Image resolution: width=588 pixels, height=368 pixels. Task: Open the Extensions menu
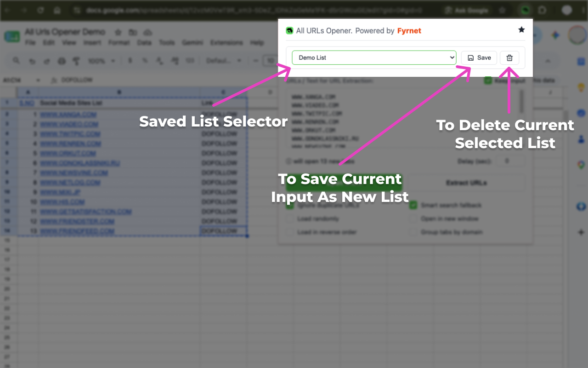point(226,43)
